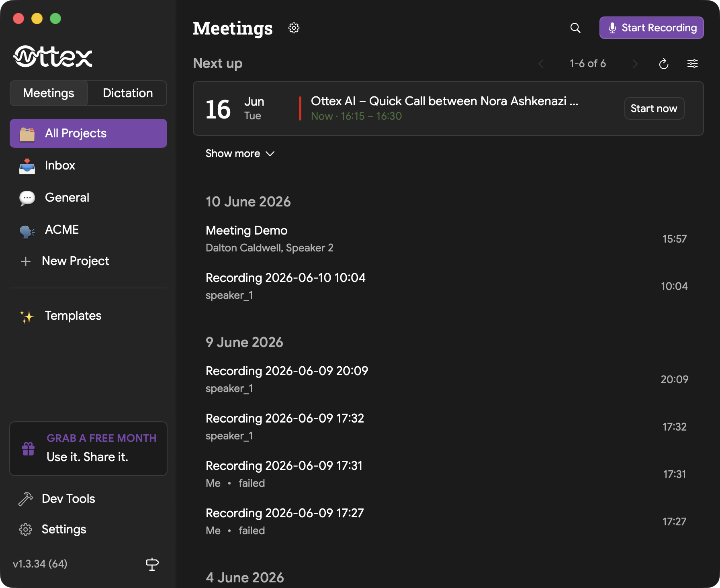Image resolution: width=720 pixels, height=588 pixels.
Task: Click the Dev Tools hammer icon
Action: (26, 499)
